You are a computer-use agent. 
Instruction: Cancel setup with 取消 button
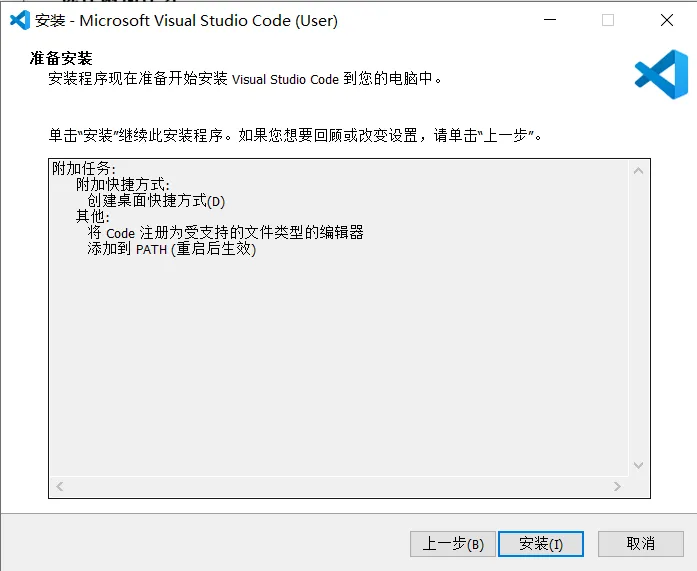[x=641, y=544]
